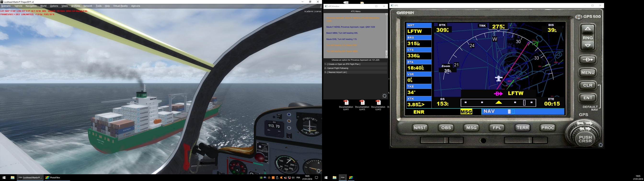
Task: Select Lockheed Martin Prepar3D taskbar button
Action: click(30, 177)
